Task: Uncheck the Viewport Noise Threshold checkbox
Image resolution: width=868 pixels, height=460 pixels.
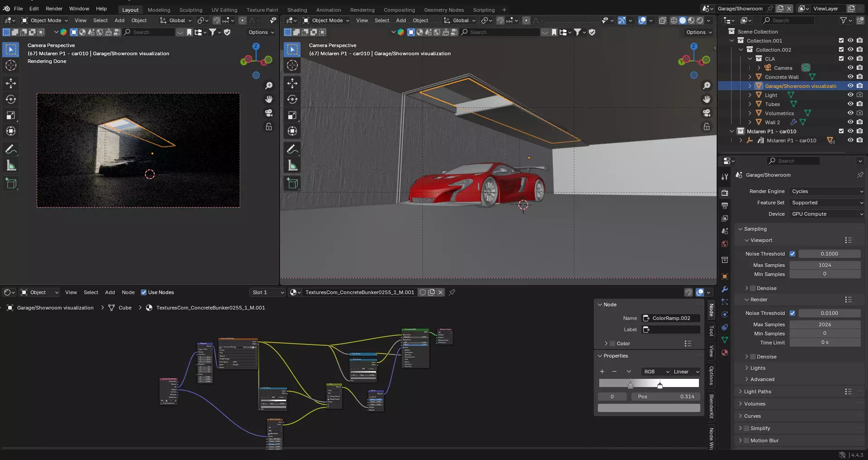Action: pyautogui.click(x=792, y=254)
